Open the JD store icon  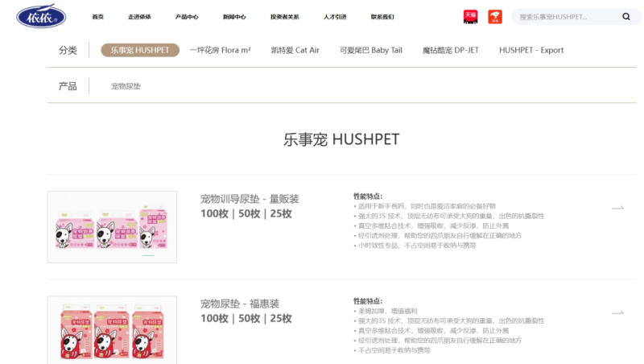pos(495,16)
